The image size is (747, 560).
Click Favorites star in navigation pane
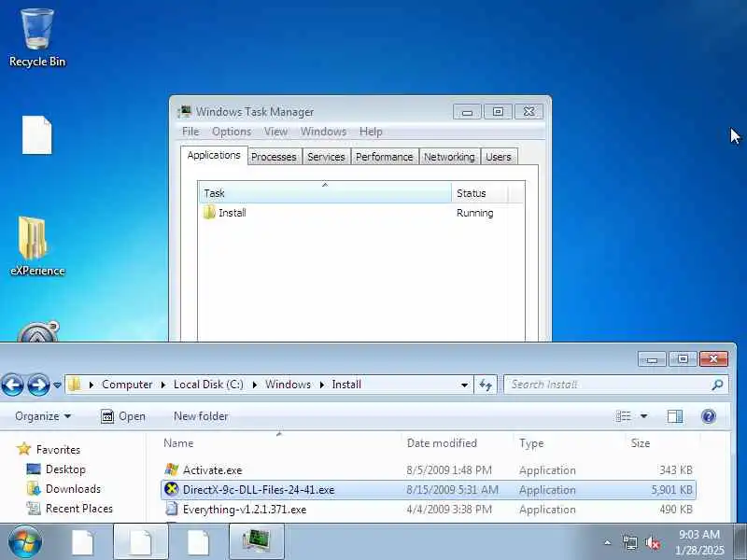pyautogui.click(x=23, y=449)
